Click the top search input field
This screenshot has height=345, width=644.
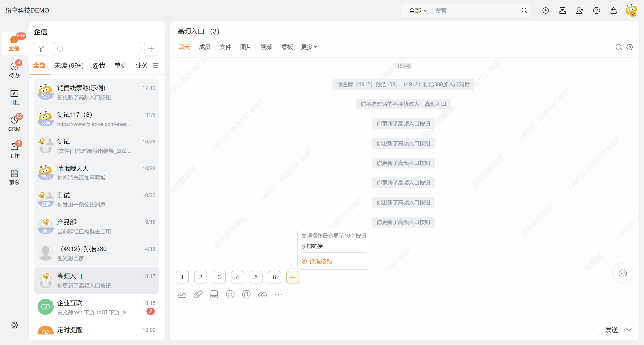pyautogui.click(x=475, y=11)
